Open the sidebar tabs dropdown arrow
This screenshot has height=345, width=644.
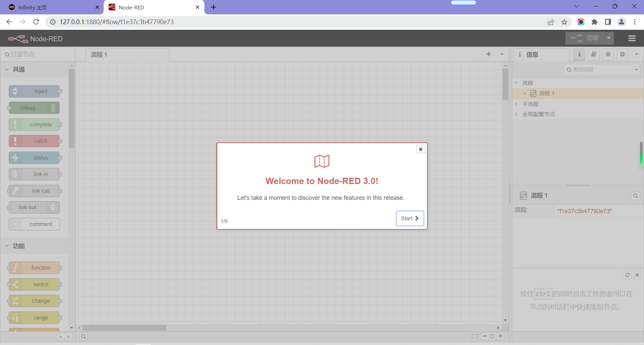pyautogui.click(x=637, y=54)
